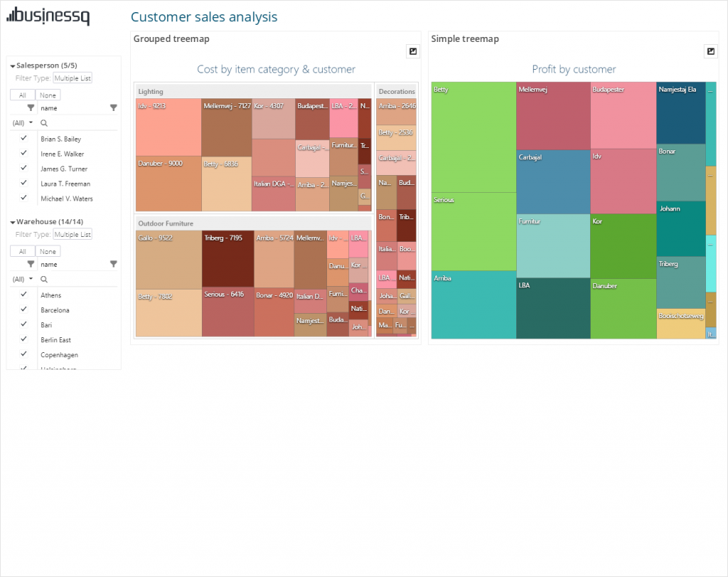Clear Warehouse selection using the None button
Screen dimensions: 728x577
pyautogui.click(x=48, y=250)
